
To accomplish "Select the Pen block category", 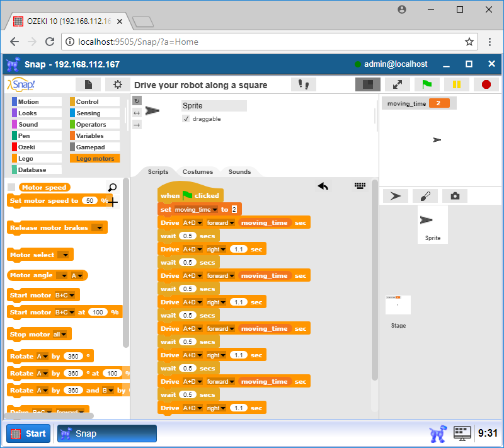I will pyautogui.click(x=37, y=135).
